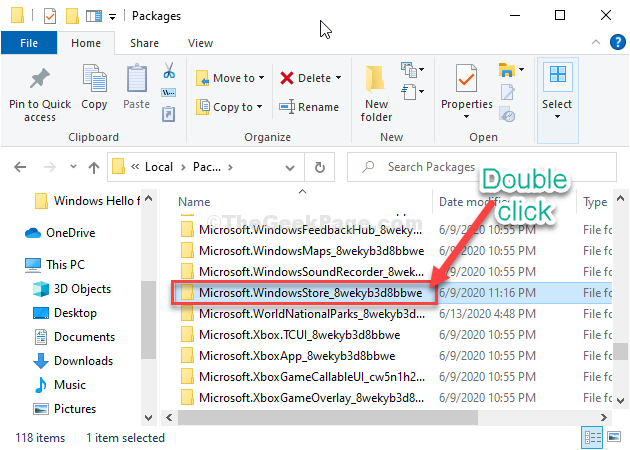
Task: Click the Pin to Quick access icon
Action: (40, 78)
